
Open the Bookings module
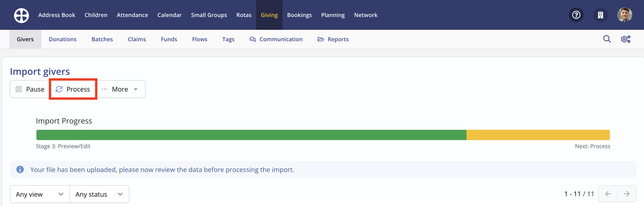(299, 15)
